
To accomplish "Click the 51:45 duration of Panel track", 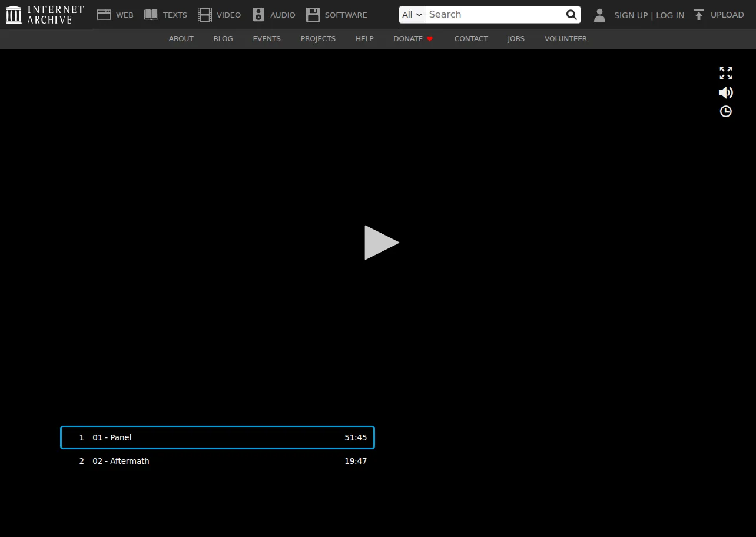I will click(356, 437).
